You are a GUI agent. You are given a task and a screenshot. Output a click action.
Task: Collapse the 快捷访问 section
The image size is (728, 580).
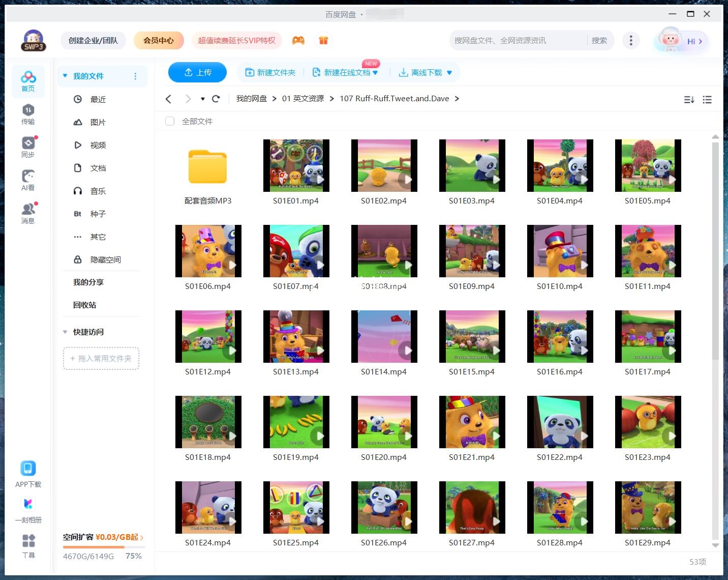tap(65, 332)
